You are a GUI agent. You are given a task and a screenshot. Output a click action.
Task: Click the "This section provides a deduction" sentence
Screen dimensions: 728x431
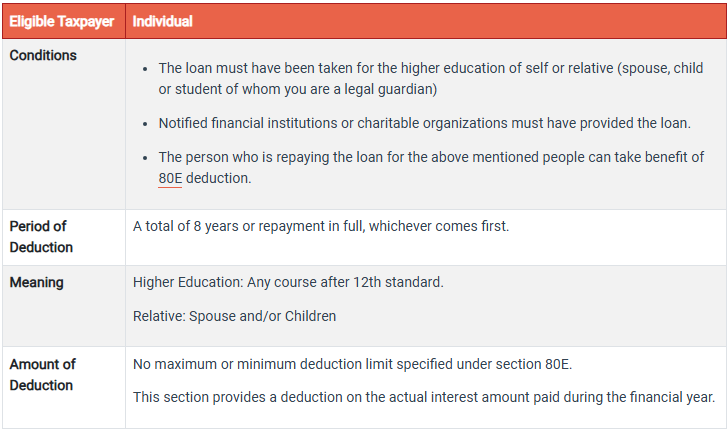click(424, 397)
